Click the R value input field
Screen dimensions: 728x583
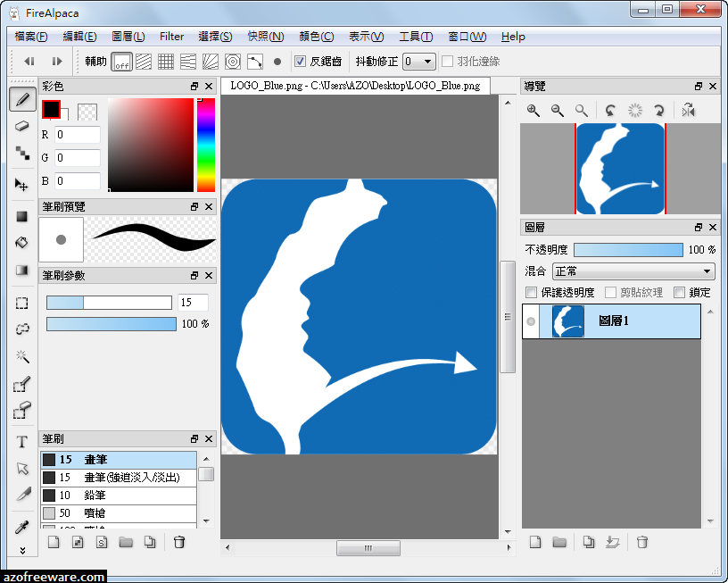78,135
